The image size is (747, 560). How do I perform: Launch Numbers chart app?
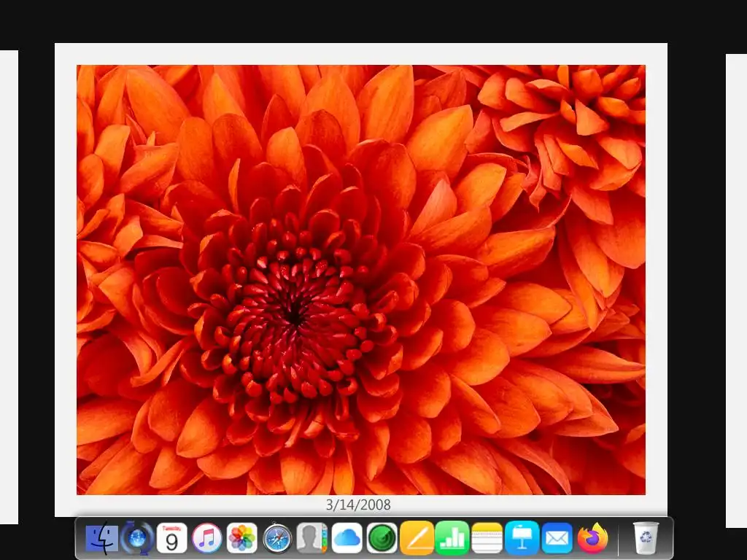pyautogui.click(x=452, y=539)
